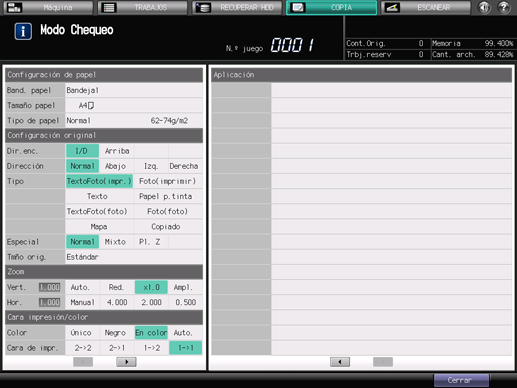
Task: Choose Foto(foto) original type
Action: (168, 211)
